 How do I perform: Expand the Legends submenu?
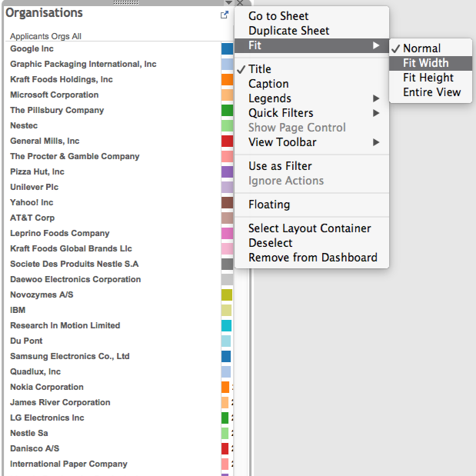pyautogui.click(x=311, y=98)
